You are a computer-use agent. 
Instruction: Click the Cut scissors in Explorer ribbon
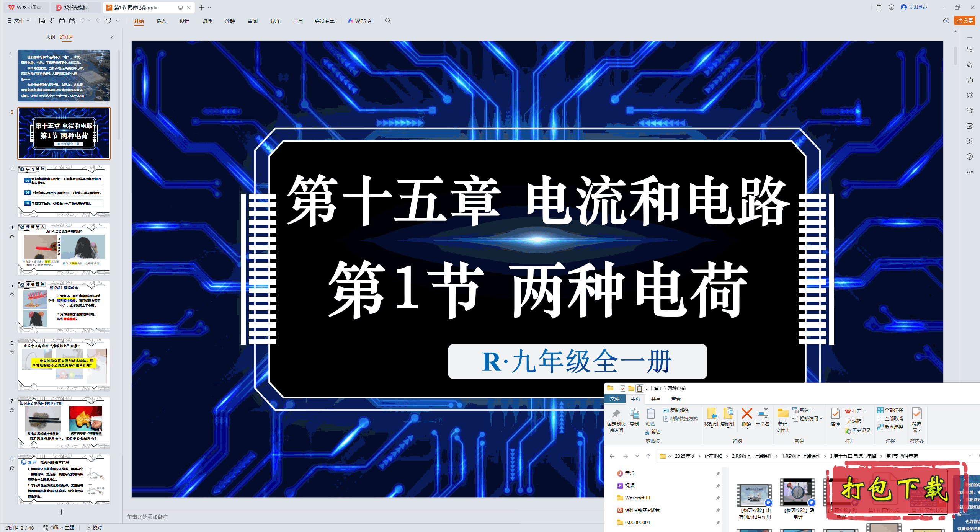(x=652, y=431)
